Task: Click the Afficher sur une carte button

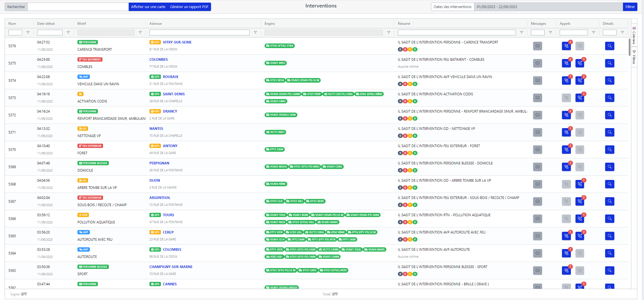Action: pyautogui.click(x=148, y=7)
